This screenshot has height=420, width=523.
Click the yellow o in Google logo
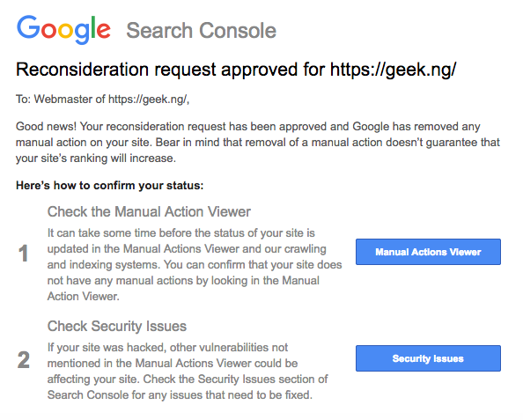66,30
